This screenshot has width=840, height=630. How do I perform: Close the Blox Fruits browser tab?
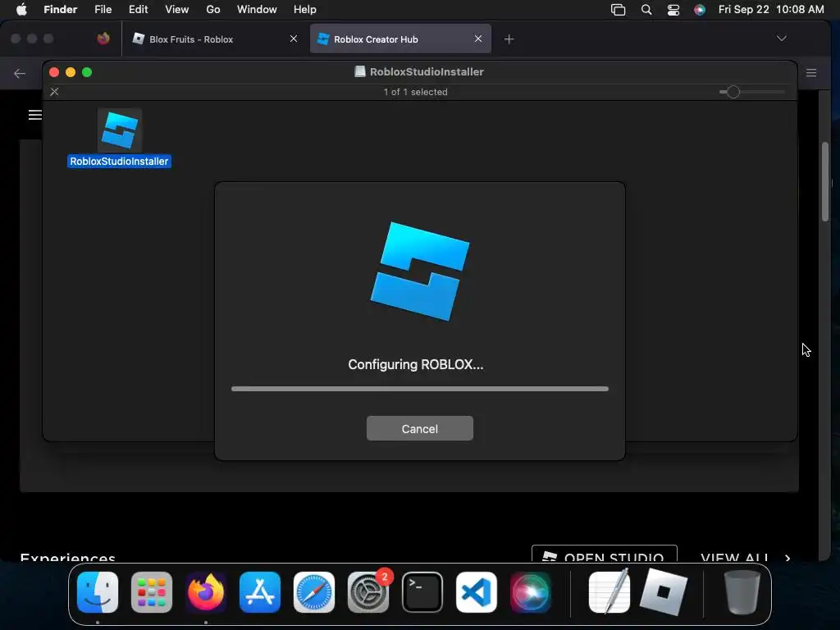pyautogui.click(x=294, y=39)
